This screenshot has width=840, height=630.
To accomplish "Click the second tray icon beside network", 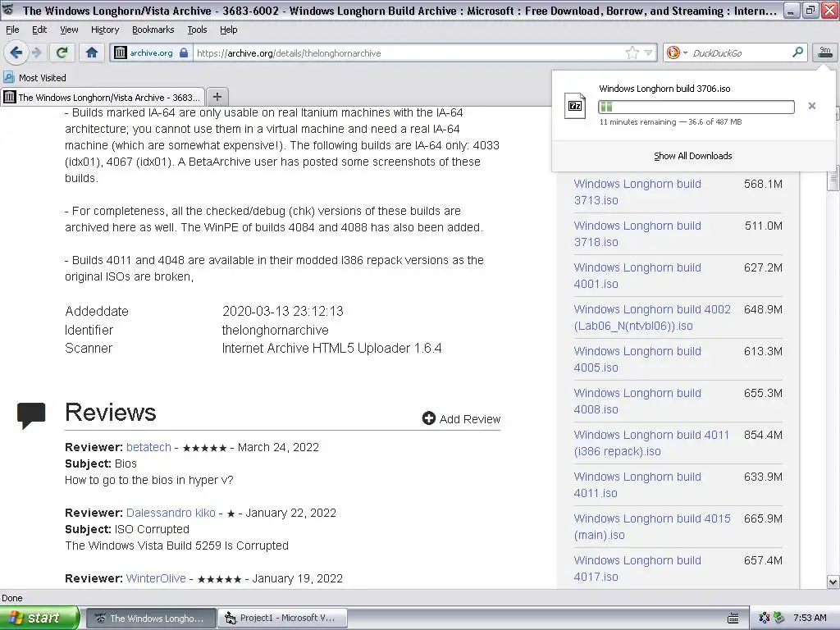I will pos(779,619).
